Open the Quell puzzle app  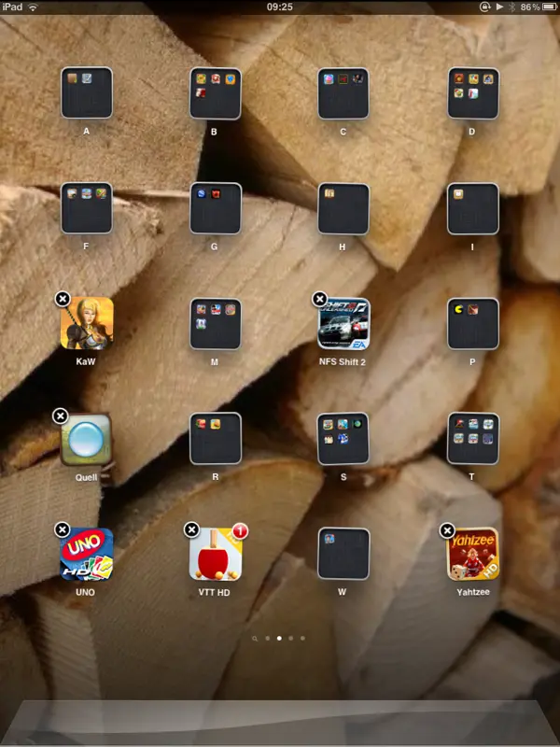point(87,440)
